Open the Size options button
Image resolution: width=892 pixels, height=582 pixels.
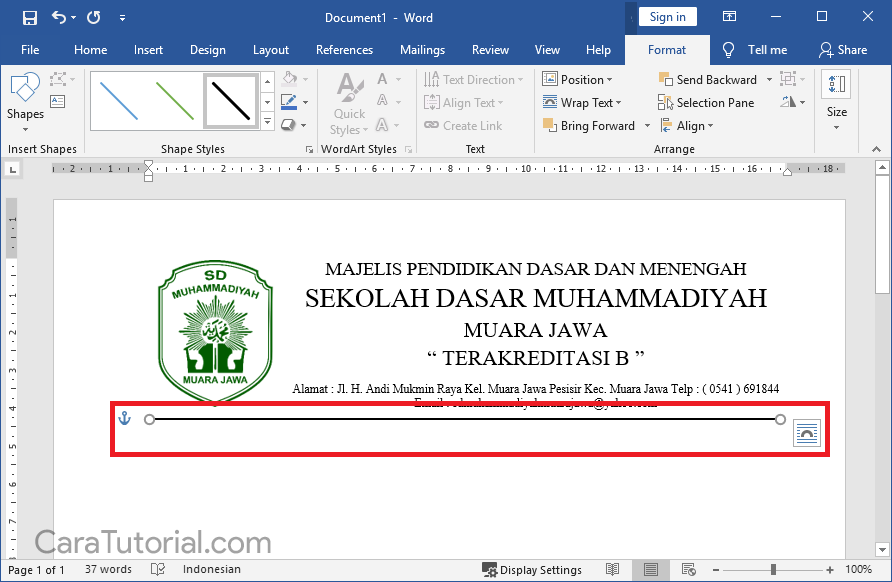coord(836,101)
